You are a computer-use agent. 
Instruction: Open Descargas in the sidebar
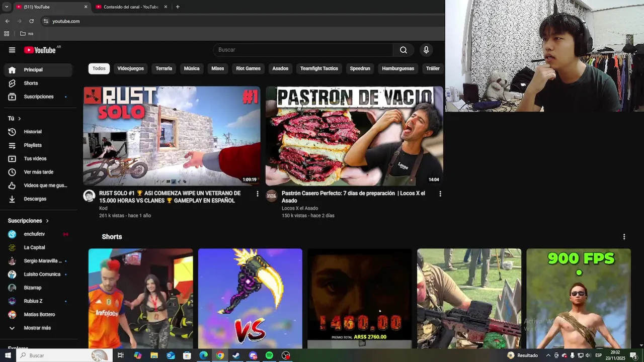[38, 199]
